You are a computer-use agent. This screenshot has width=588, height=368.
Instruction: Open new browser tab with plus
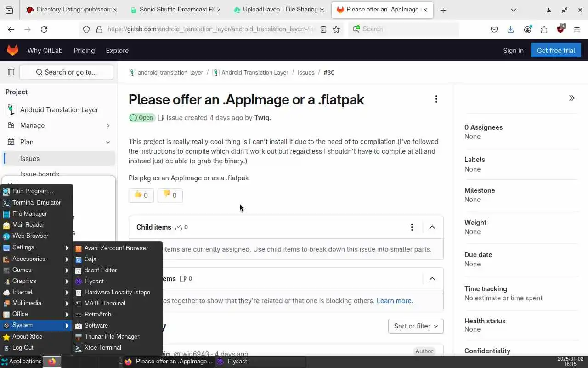coord(443,10)
